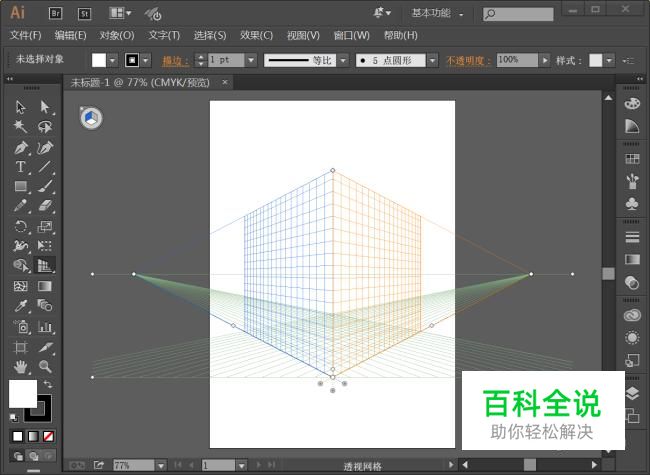Expand the opacity 100% slider arrow

click(545, 61)
